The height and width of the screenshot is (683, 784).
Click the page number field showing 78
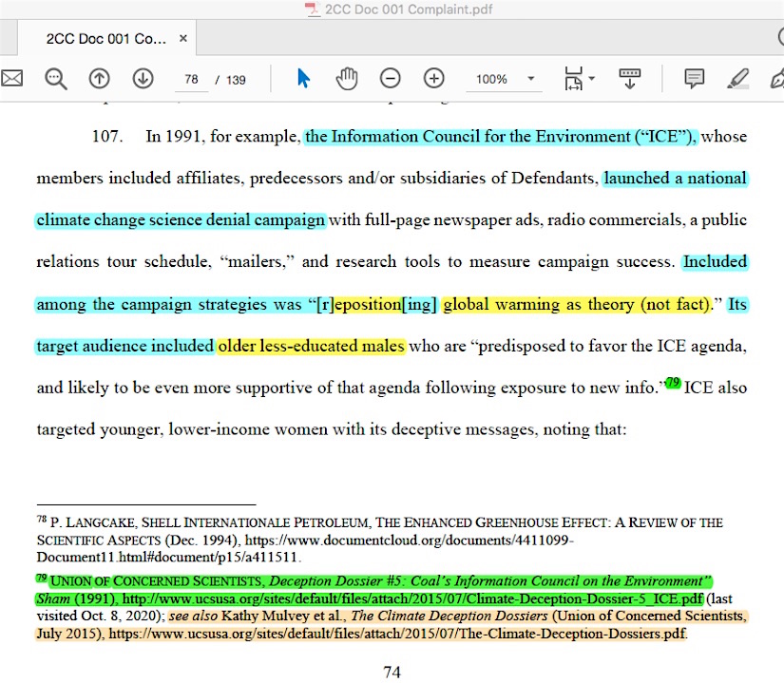click(x=192, y=79)
